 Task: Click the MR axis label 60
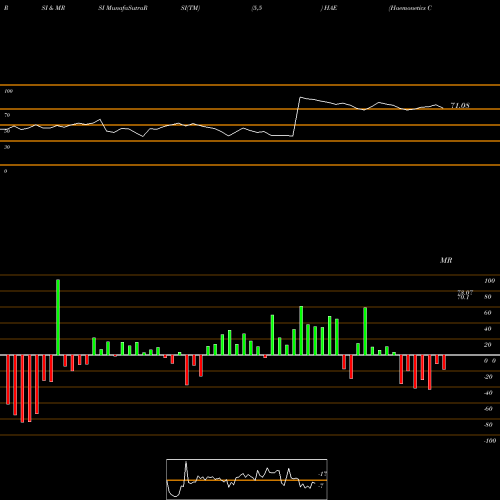[488, 313]
